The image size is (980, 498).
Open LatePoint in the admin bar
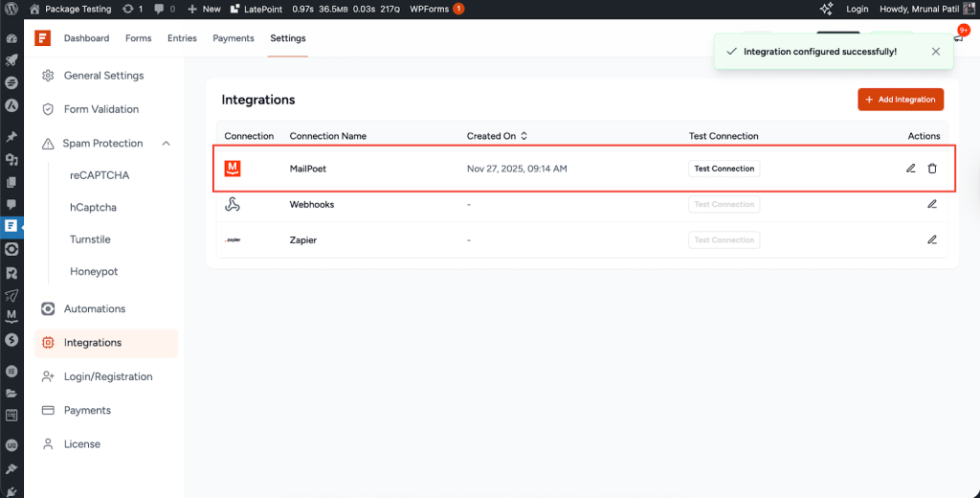click(x=256, y=10)
